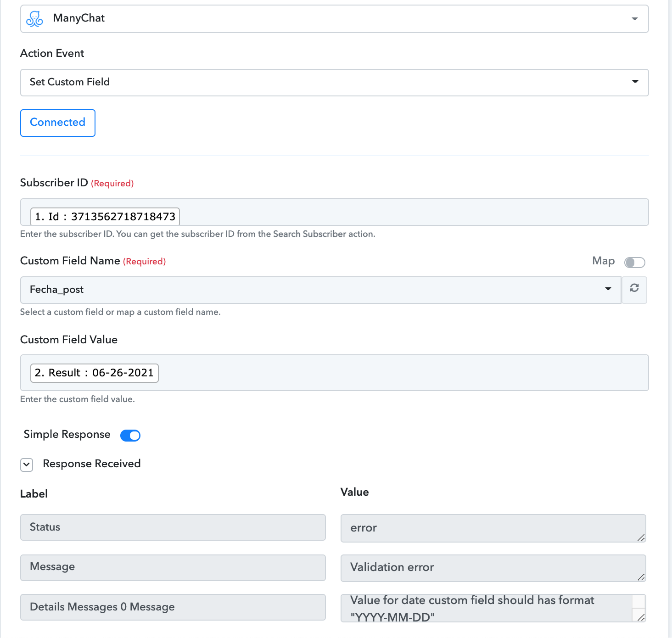Open the ManyChat app dropdown
Image resolution: width=672 pixels, height=638 pixels.
334,19
